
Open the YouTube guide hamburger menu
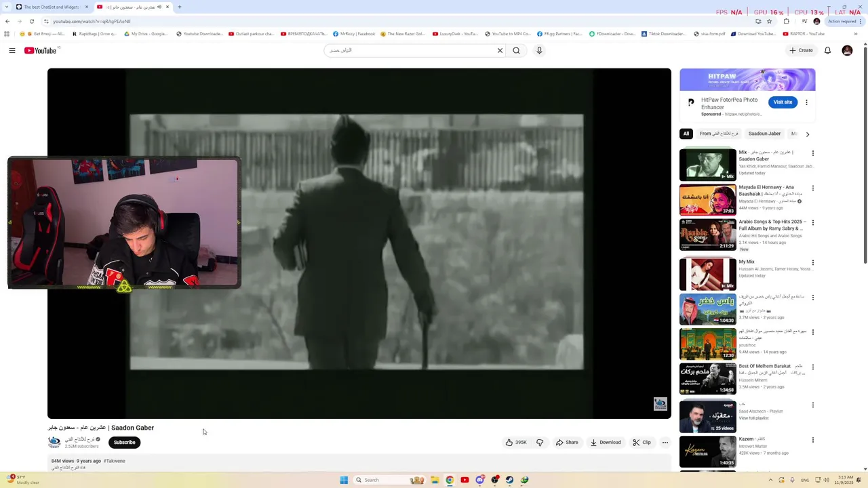pyautogui.click(x=12, y=50)
